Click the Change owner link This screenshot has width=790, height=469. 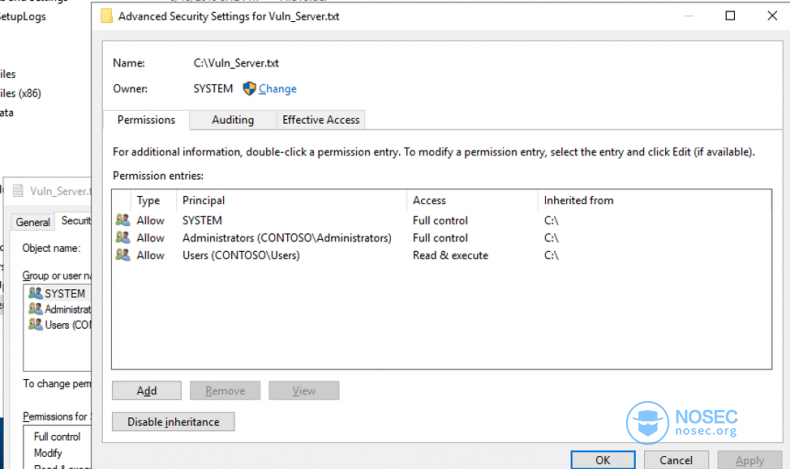[x=278, y=89]
